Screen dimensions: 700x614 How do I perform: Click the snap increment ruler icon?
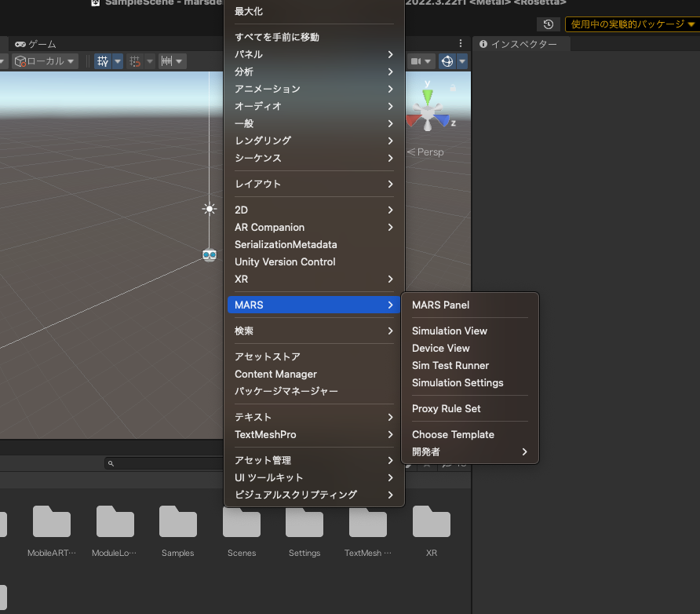[166, 61]
